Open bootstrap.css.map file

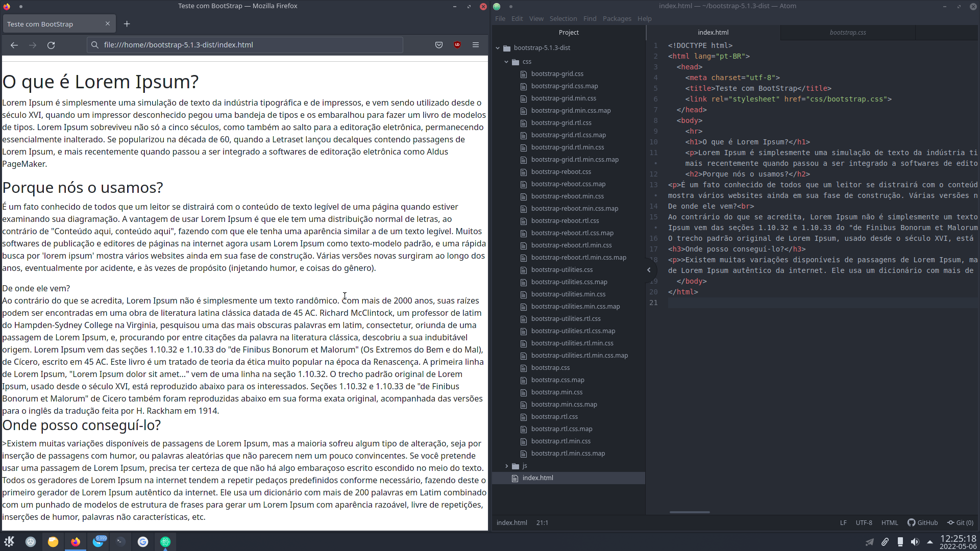[x=557, y=380]
